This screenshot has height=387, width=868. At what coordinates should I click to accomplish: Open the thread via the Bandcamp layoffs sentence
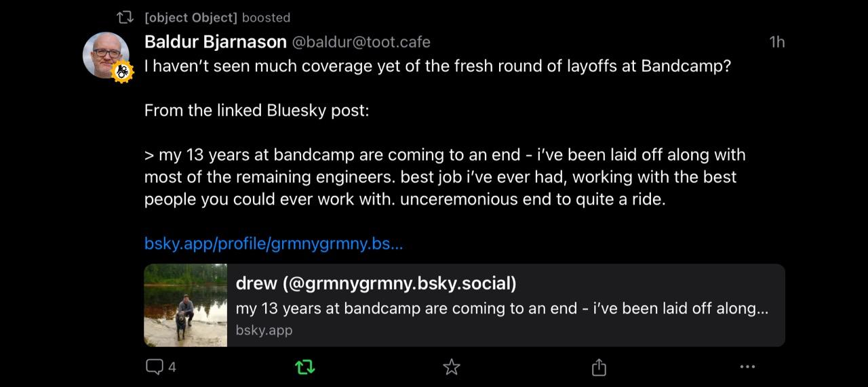coord(438,67)
